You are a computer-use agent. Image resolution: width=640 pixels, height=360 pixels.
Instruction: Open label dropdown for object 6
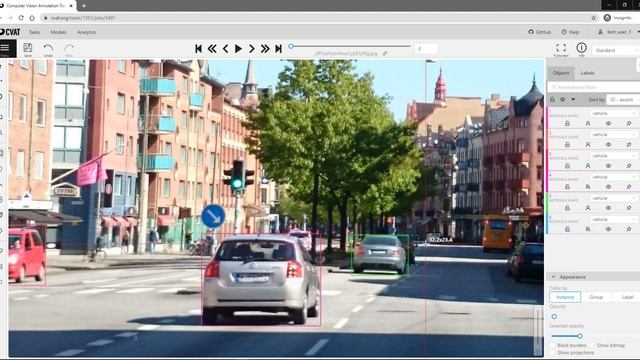pyautogui.click(x=614, y=219)
